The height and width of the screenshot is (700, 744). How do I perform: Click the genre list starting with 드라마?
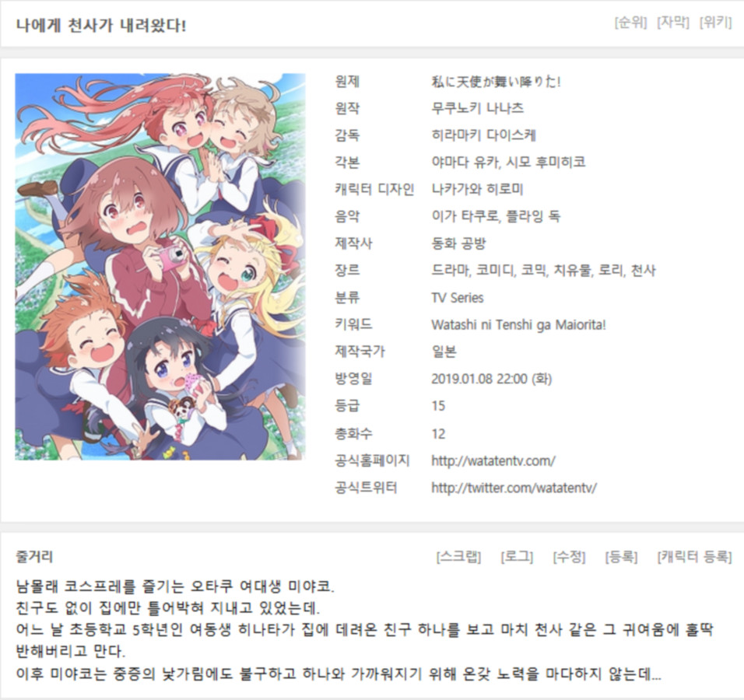pos(543,271)
